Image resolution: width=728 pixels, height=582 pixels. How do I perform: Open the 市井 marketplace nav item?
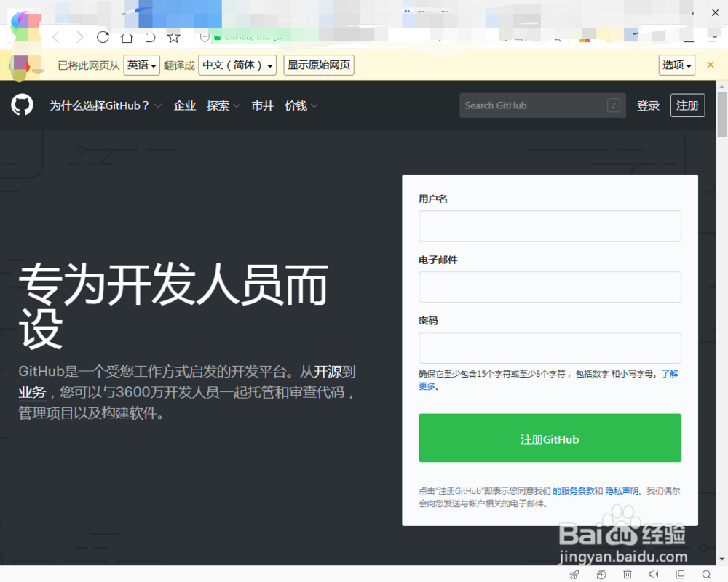263,105
